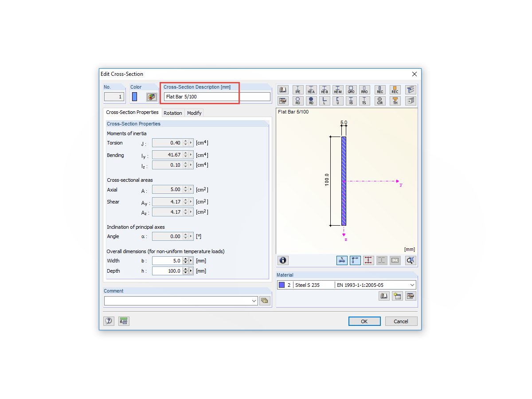Switch to the Modify tab
Screen dimensions: 532x399
194,113
